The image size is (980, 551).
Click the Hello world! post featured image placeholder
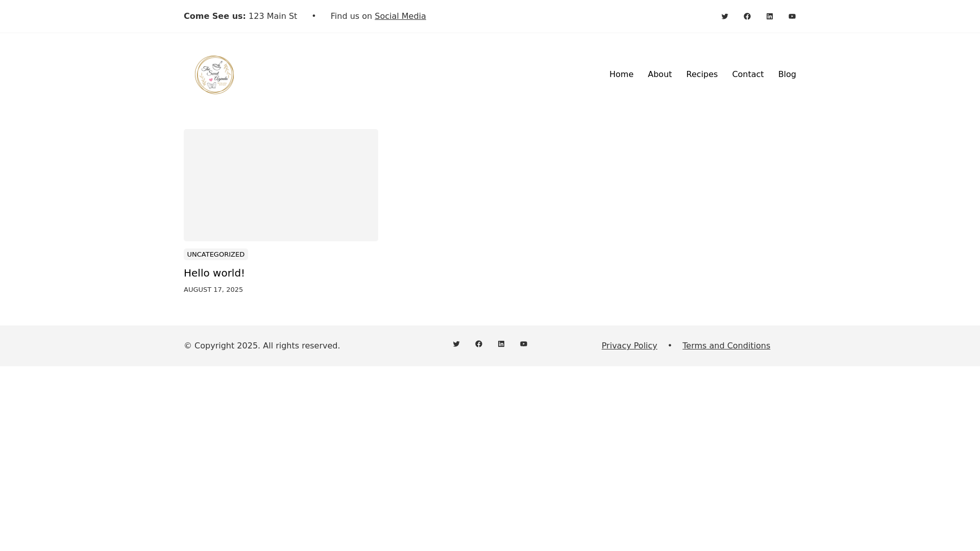(x=281, y=185)
